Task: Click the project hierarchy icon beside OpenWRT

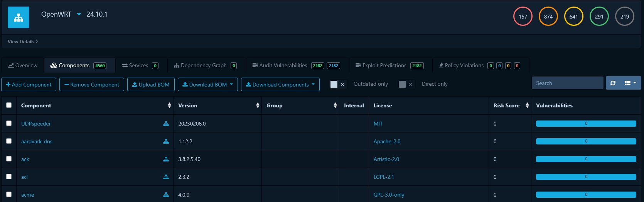Action: (x=19, y=17)
